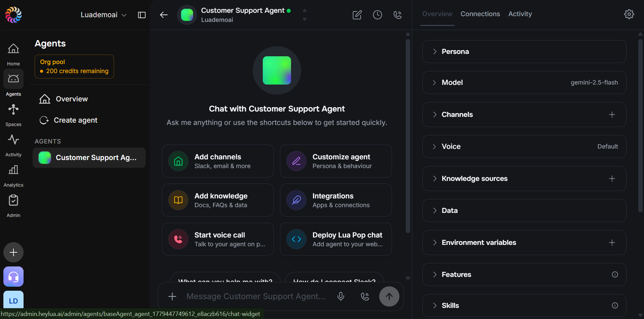Add an environment variable with plus icon

tap(612, 243)
